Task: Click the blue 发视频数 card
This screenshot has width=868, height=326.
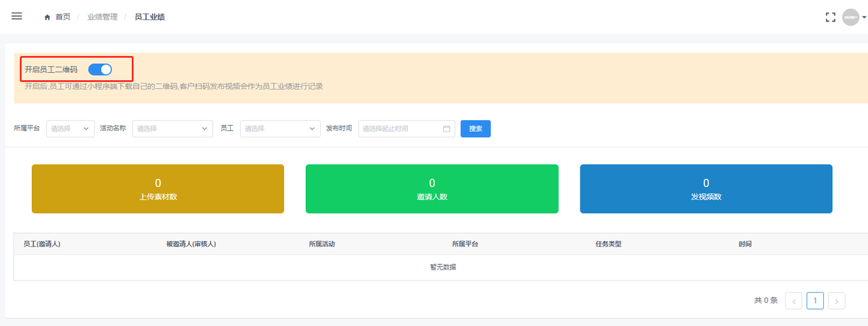Action: click(706, 189)
